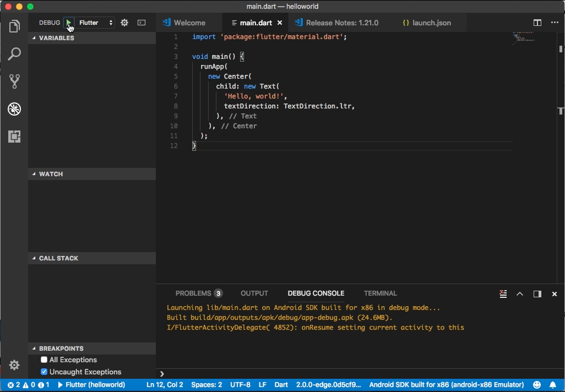This screenshot has width=565, height=392.
Task: Change file encoding via UTF-8
Action: click(x=240, y=385)
